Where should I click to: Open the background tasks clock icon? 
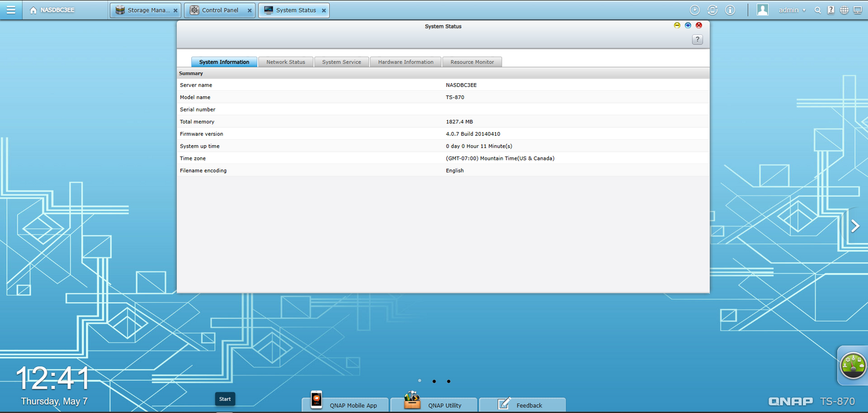(695, 10)
